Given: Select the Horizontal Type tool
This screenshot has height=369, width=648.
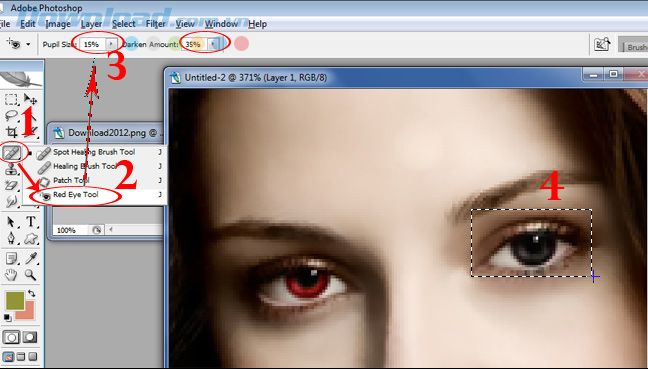Looking at the screenshot, I should click(x=31, y=221).
